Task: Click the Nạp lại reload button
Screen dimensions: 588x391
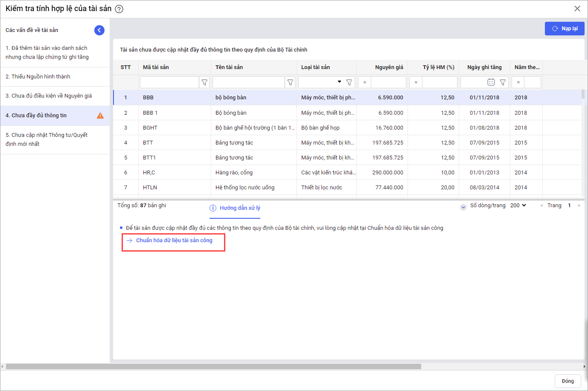Action: 564,29
